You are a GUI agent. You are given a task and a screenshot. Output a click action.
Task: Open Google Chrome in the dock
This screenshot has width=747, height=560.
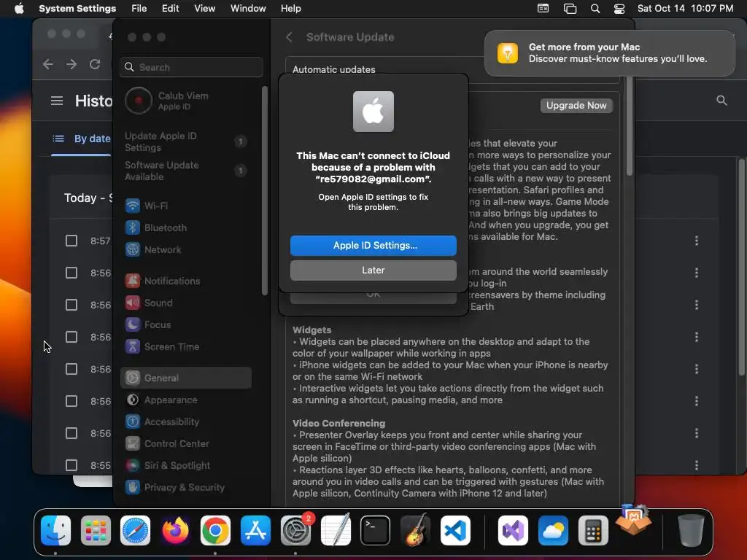tap(215, 530)
